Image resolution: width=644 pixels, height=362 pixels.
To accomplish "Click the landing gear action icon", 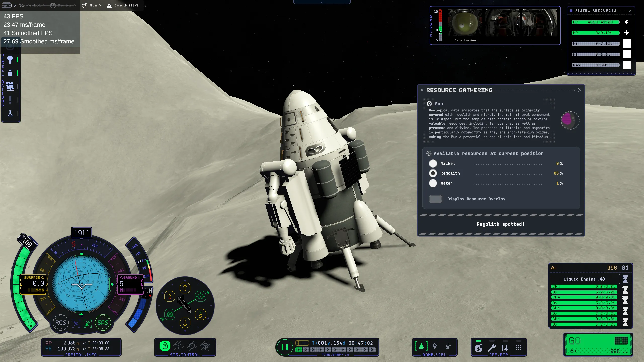I will coord(10,73).
